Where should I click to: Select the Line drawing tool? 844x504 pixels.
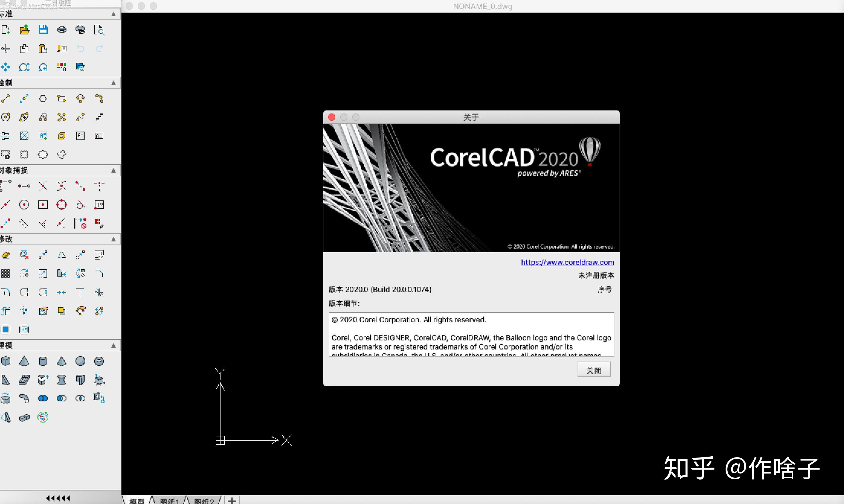point(6,98)
